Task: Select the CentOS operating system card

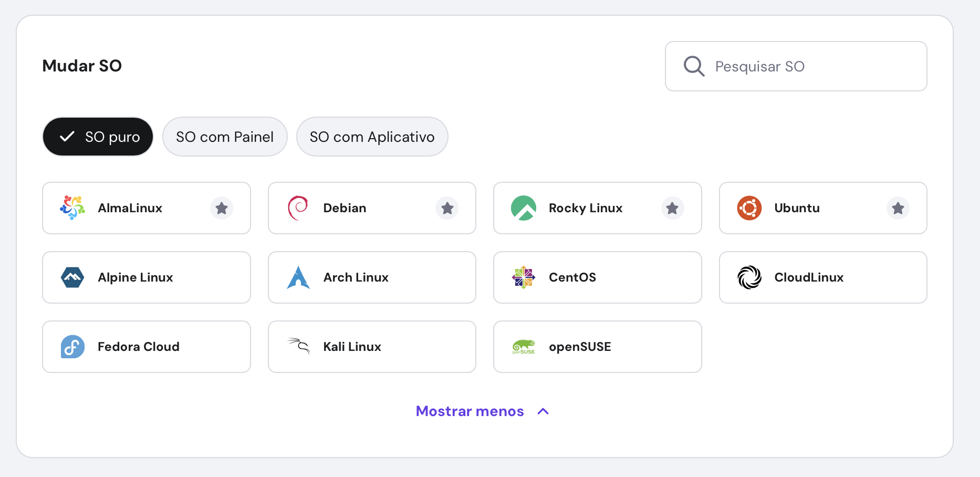Action: tap(597, 277)
